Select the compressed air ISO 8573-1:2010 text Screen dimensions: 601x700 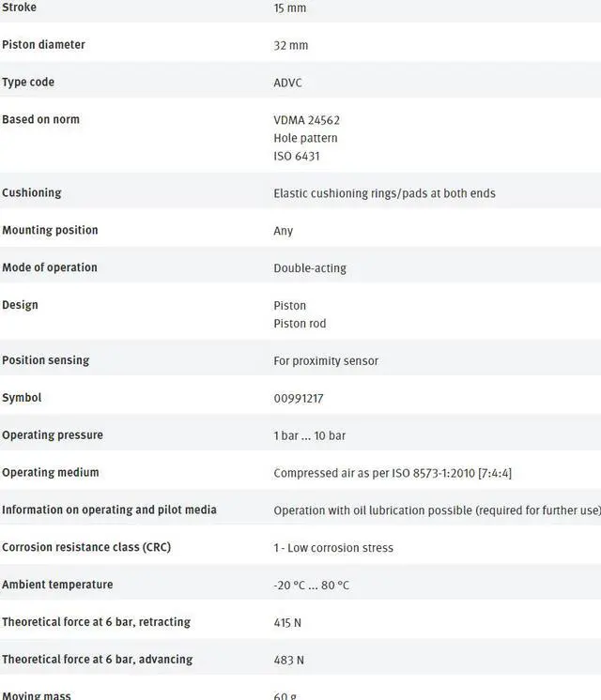click(x=393, y=474)
